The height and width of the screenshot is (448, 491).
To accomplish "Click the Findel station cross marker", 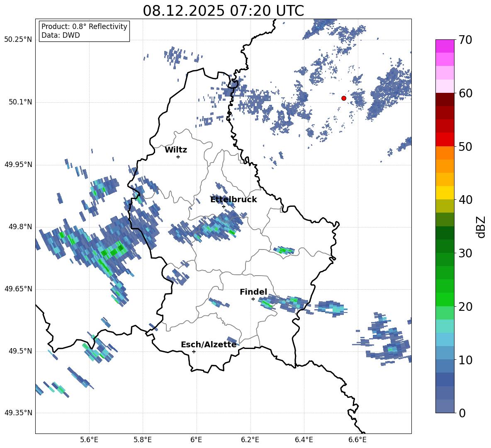I will (253, 299).
